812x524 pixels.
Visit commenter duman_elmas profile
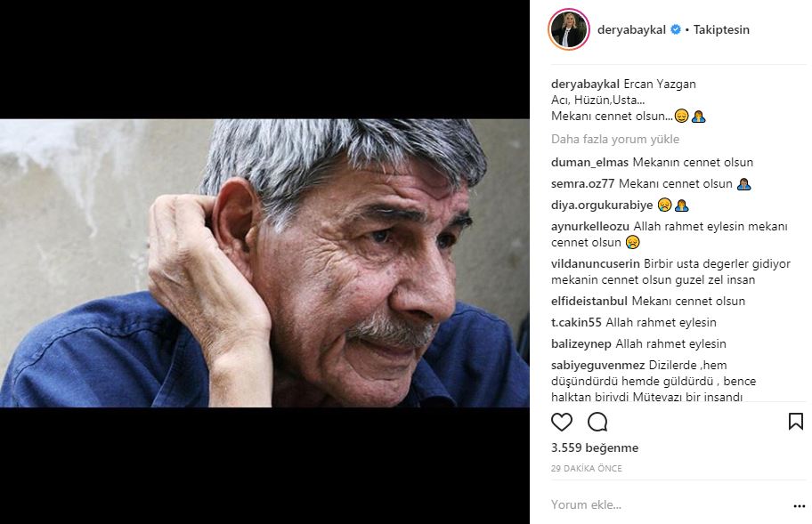point(589,163)
